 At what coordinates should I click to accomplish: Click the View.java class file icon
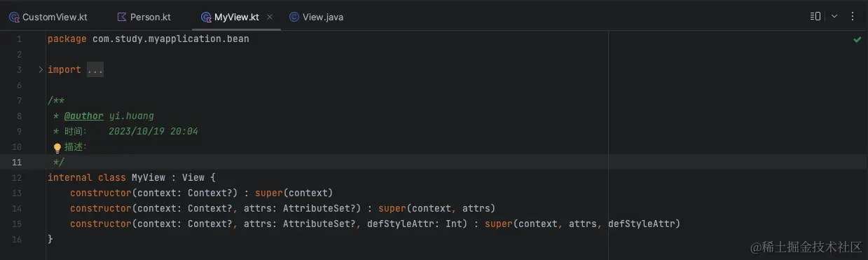tap(294, 17)
